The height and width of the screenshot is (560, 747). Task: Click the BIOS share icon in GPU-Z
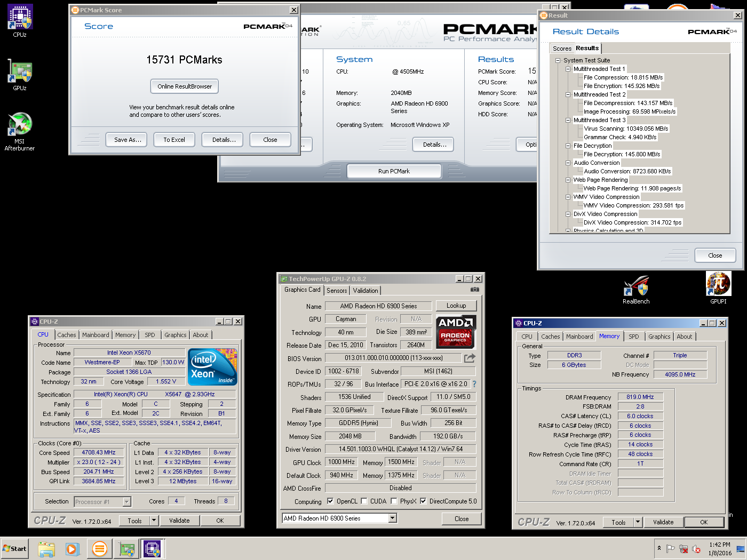pos(470,358)
